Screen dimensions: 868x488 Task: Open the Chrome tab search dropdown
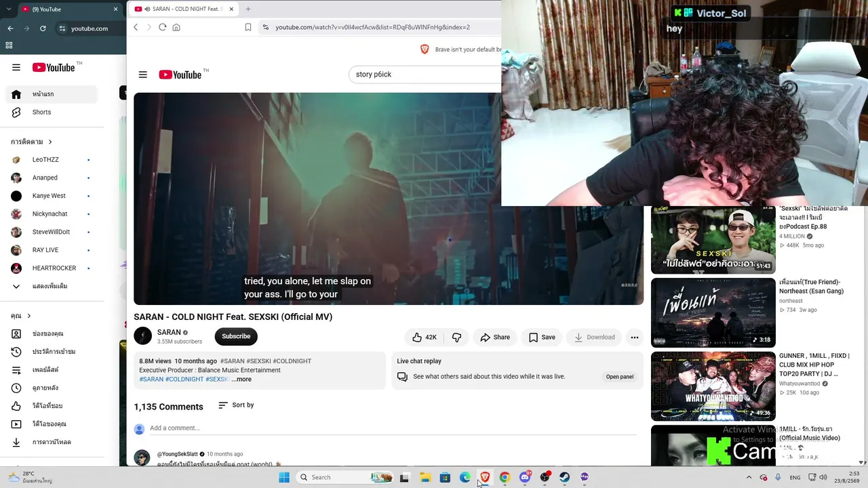pos(9,9)
